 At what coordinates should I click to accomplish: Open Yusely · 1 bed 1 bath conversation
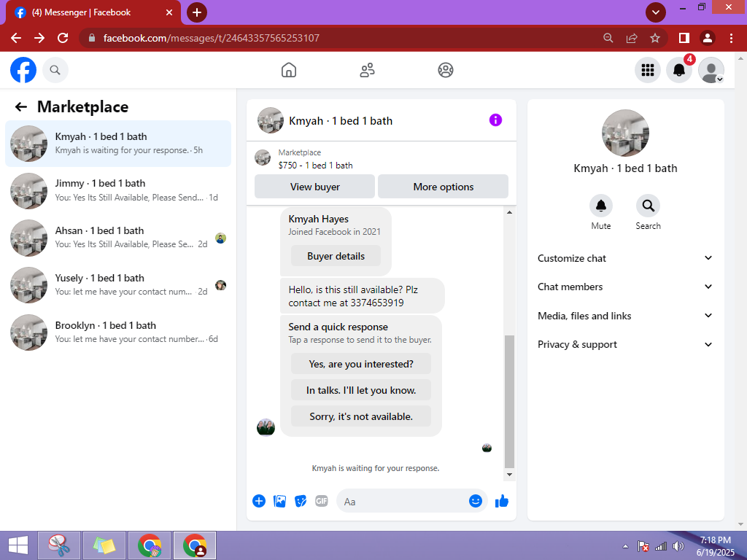(x=118, y=285)
